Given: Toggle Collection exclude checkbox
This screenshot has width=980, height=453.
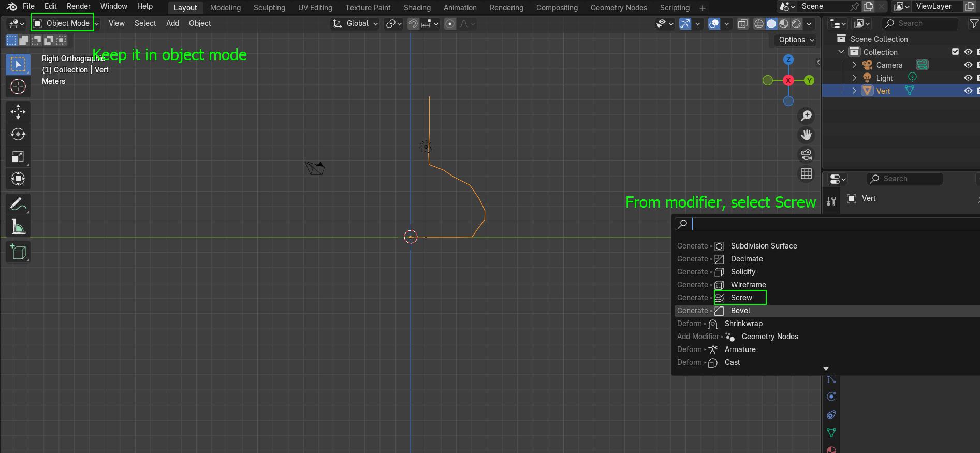Looking at the screenshot, I should pos(956,52).
